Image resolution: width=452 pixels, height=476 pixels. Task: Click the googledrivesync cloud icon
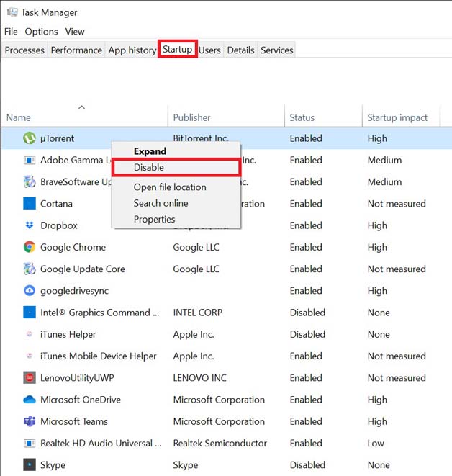coord(30,291)
